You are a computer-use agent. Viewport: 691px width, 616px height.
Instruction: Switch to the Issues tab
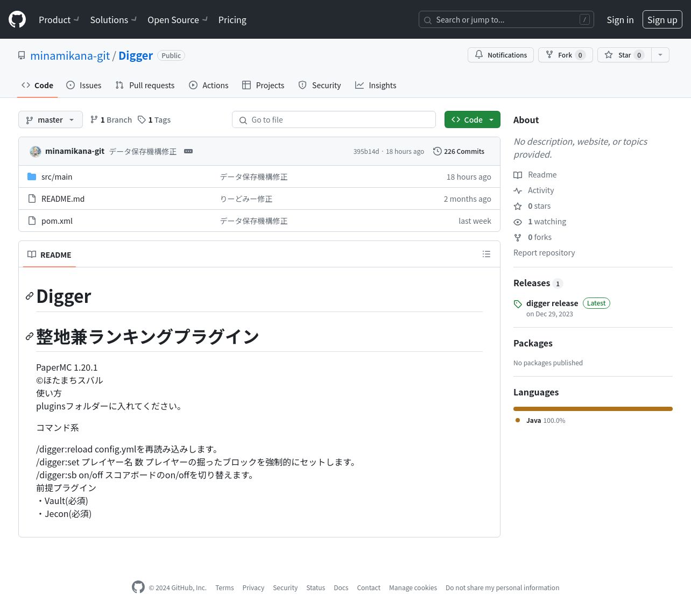tap(83, 85)
